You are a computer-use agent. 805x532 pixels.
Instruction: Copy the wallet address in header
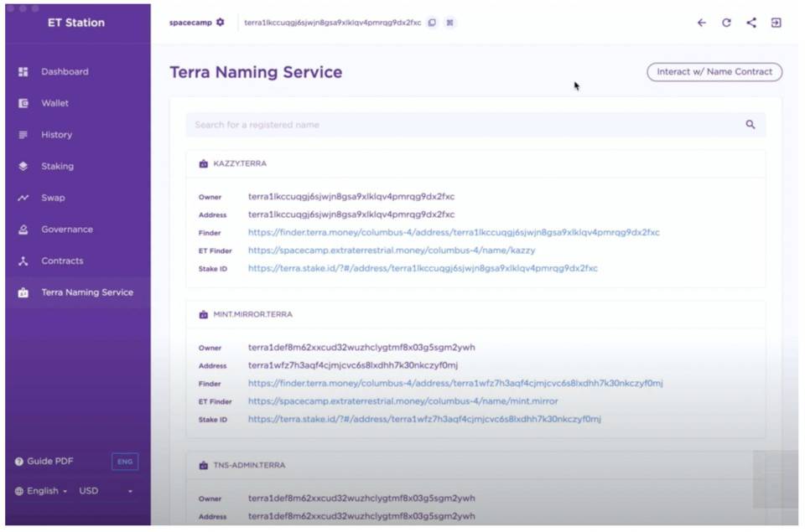point(433,23)
